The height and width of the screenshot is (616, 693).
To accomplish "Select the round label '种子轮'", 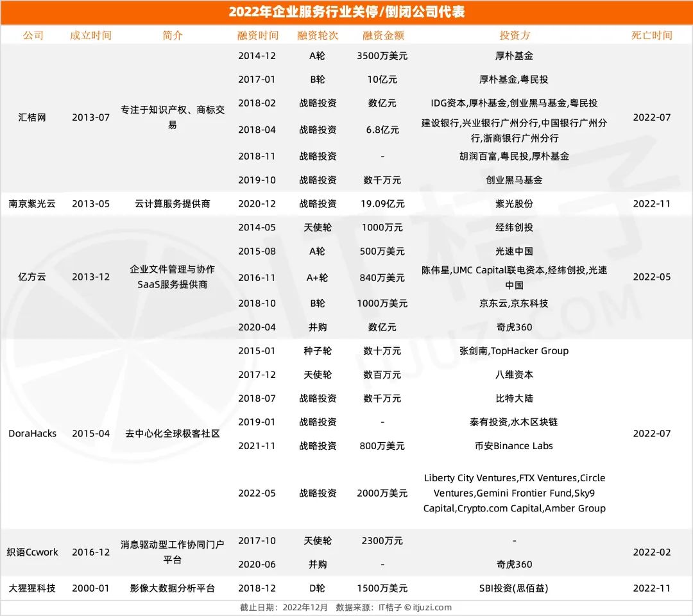I will pyautogui.click(x=318, y=351).
